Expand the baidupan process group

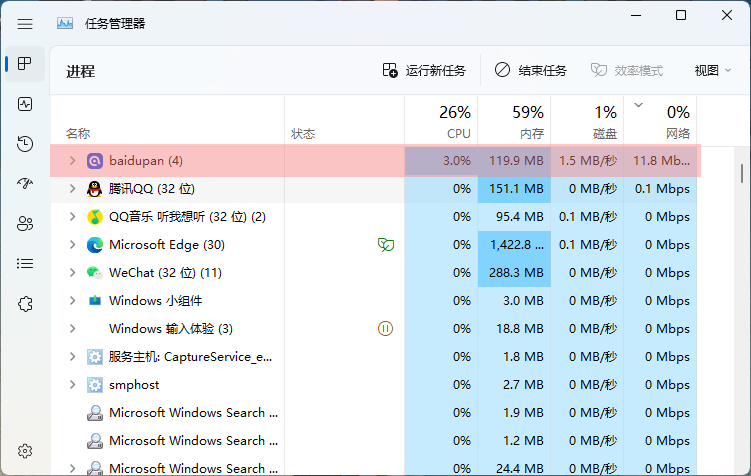click(72, 160)
